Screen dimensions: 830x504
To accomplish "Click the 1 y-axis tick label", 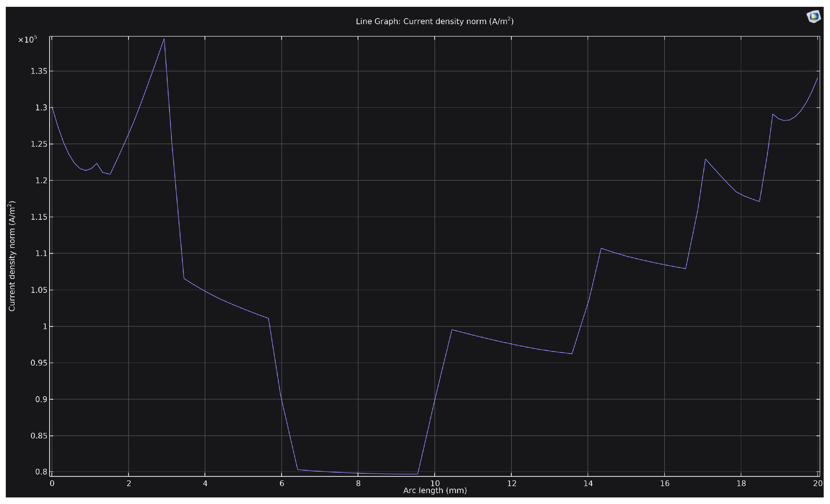I will pyautogui.click(x=45, y=327).
